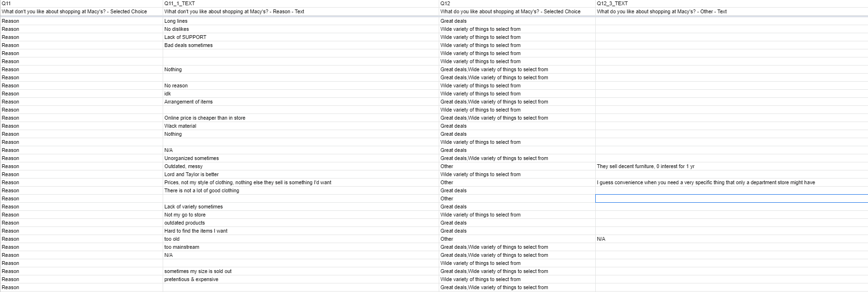This screenshot has height=292, width=868.
Task: Click the 'What don't you like... Selected Choice' header
Action: tap(82, 11)
